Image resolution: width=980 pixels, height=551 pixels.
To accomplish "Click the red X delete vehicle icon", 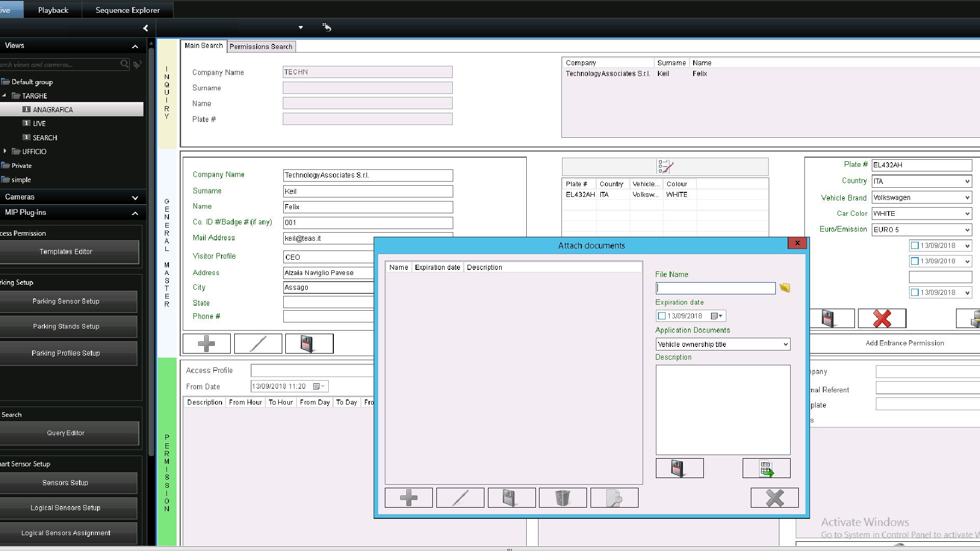I will (881, 319).
